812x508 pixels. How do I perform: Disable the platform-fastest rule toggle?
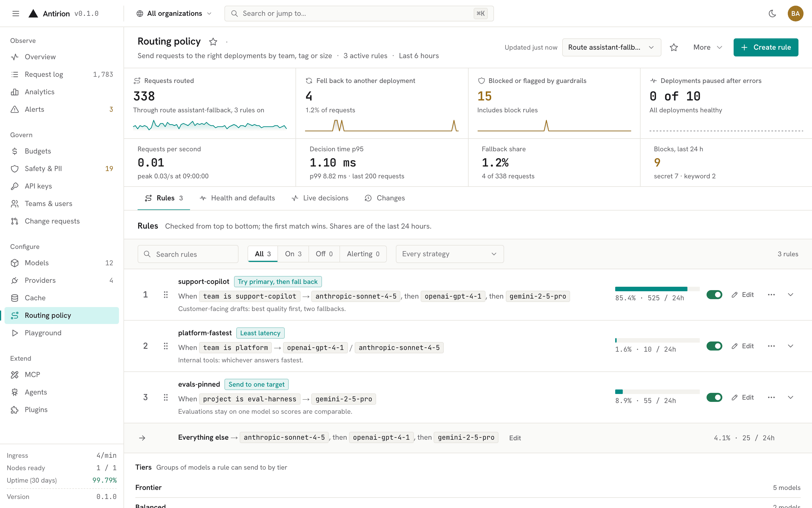714,346
